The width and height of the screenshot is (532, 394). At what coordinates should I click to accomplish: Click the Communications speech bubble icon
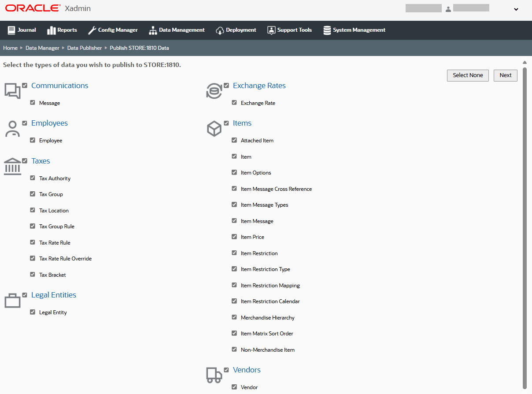pyautogui.click(x=12, y=90)
